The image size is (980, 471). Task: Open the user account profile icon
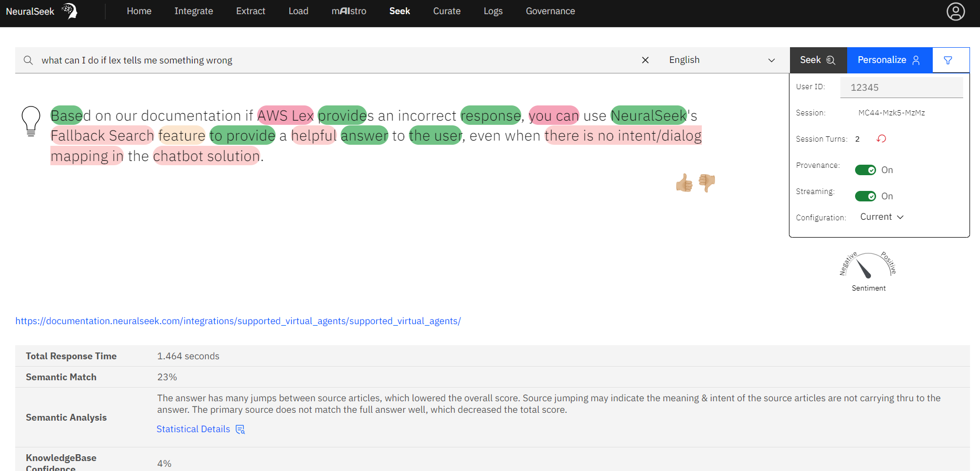[x=955, y=12]
